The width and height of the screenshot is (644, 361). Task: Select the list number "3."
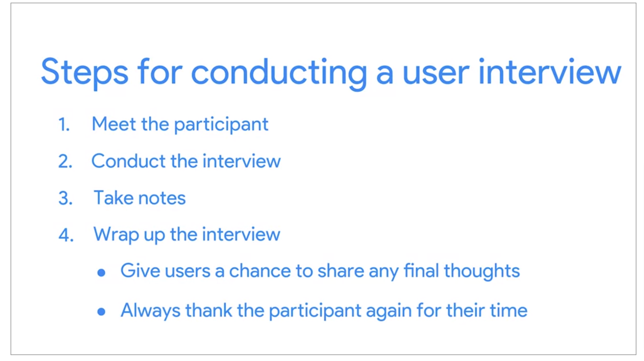click(x=65, y=199)
